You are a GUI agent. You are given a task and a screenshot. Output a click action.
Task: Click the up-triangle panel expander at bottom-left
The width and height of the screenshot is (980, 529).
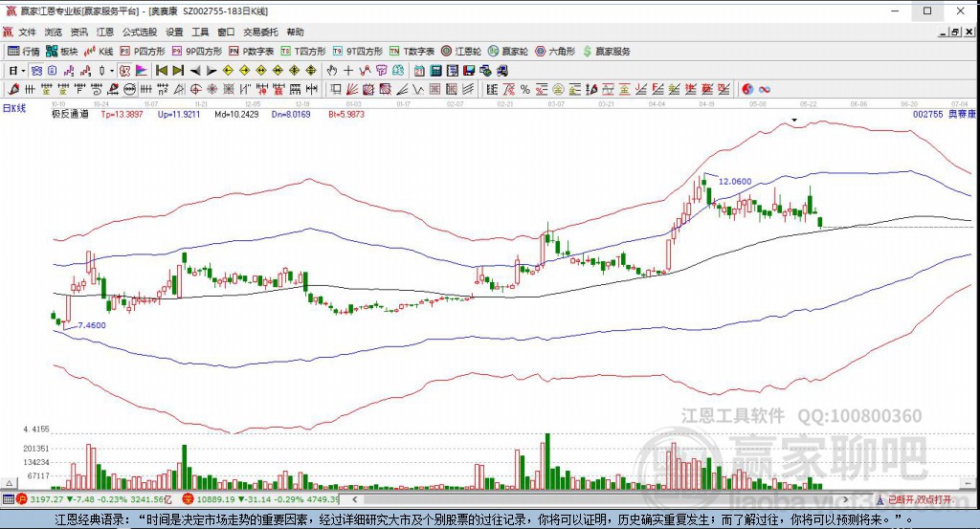point(9,483)
